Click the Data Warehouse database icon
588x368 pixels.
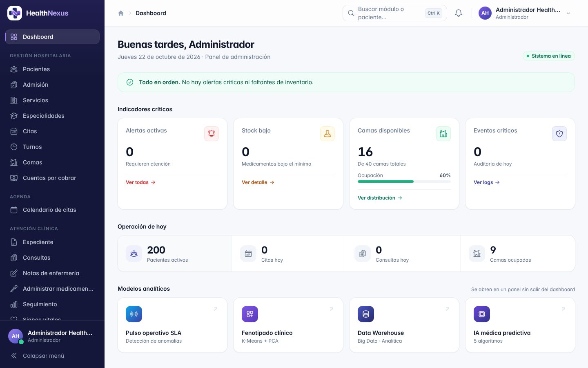[x=366, y=314]
